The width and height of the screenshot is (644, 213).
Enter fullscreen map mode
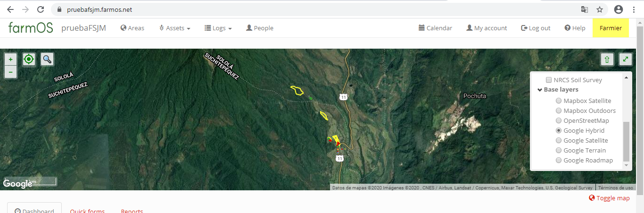[x=626, y=60]
